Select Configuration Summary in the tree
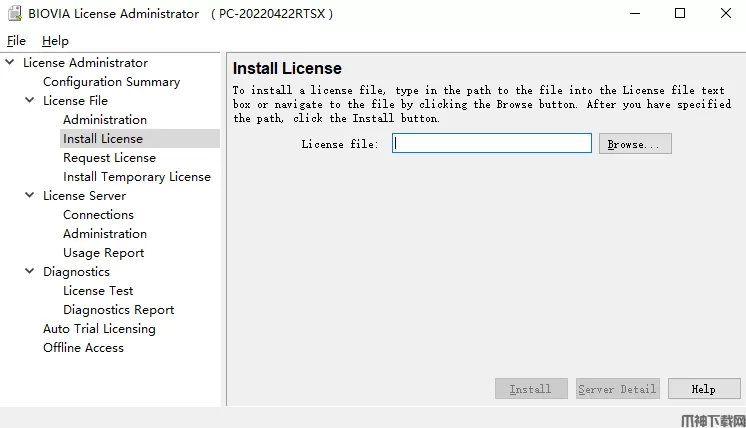This screenshot has width=746, height=428. point(111,82)
